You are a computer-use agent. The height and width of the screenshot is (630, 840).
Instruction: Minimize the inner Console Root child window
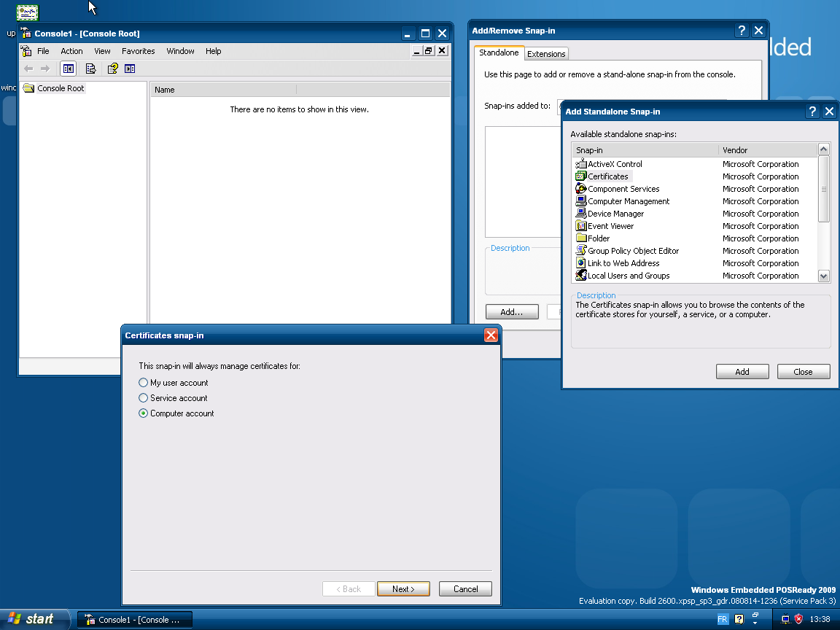[417, 50]
